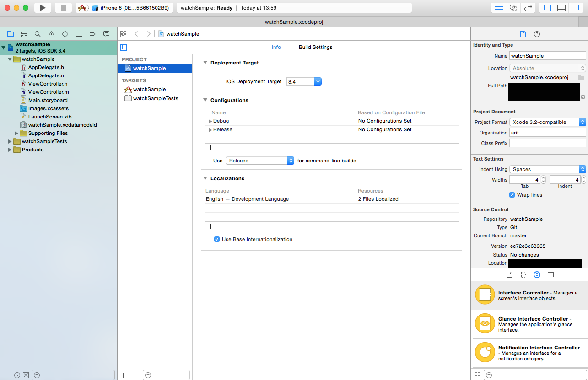The image size is (588, 380).
Task: Expand the Debug configuration row
Action: click(x=210, y=121)
